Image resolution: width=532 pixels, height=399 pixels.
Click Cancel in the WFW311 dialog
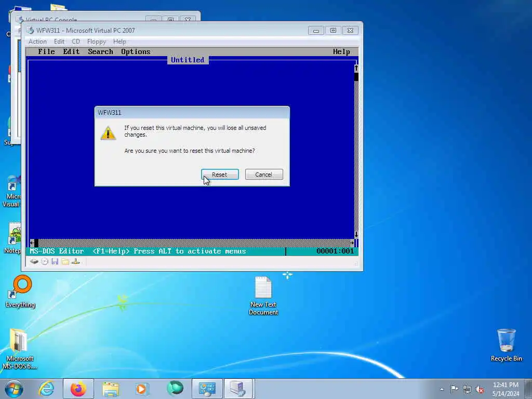coord(263,175)
